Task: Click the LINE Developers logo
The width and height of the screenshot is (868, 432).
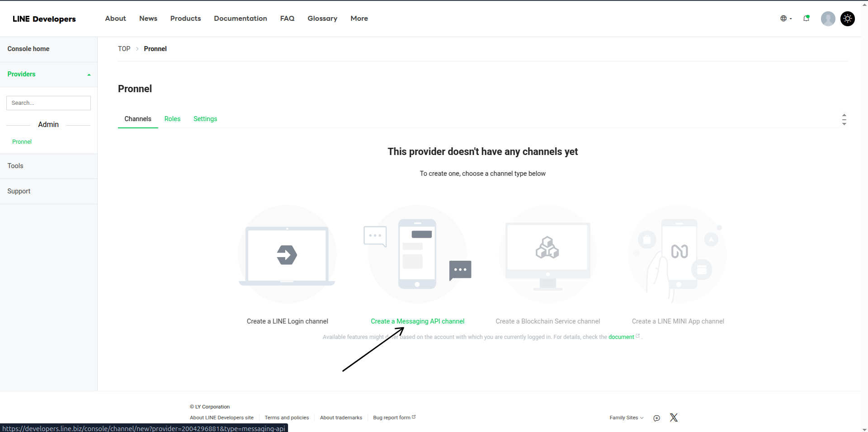Action: click(44, 19)
